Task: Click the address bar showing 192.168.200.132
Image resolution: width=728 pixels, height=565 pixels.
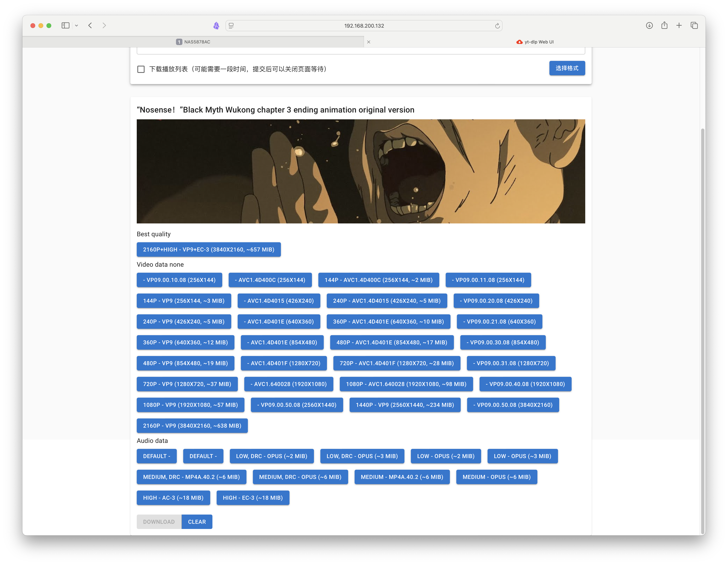Action: pos(364,26)
